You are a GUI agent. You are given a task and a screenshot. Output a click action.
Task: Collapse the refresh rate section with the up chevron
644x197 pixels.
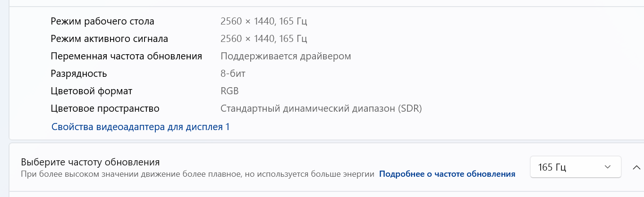point(636,167)
